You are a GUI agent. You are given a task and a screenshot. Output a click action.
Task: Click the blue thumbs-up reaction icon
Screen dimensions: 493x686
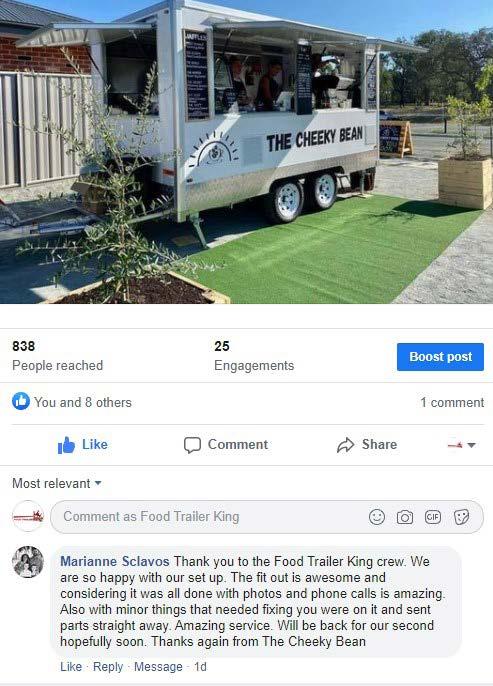click(x=21, y=401)
